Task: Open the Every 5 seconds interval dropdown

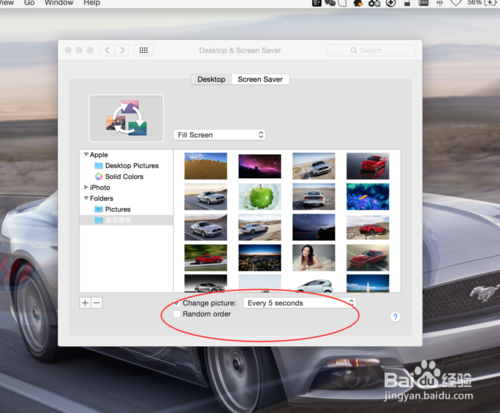Action: pos(299,303)
